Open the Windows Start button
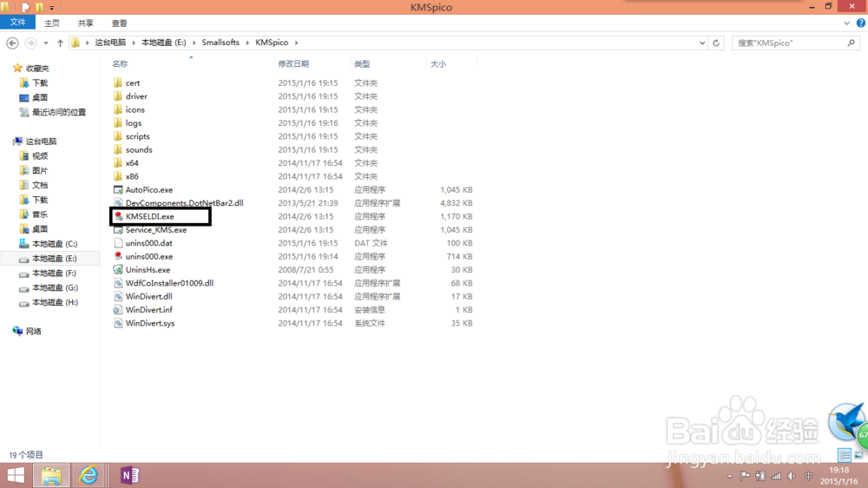The width and height of the screenshot is (868, 488). [x=16, y=475]
